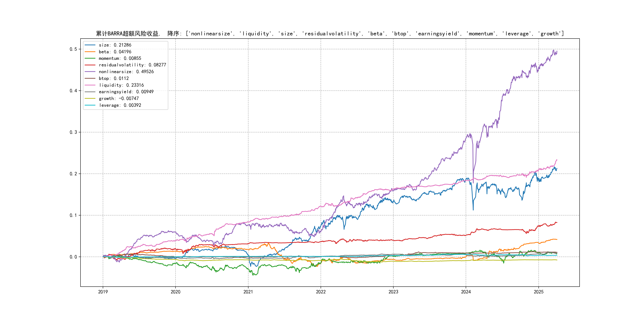Click the chart title text
Image resolution: width=644 pixels, height=322 pixels.
point(330,34)
